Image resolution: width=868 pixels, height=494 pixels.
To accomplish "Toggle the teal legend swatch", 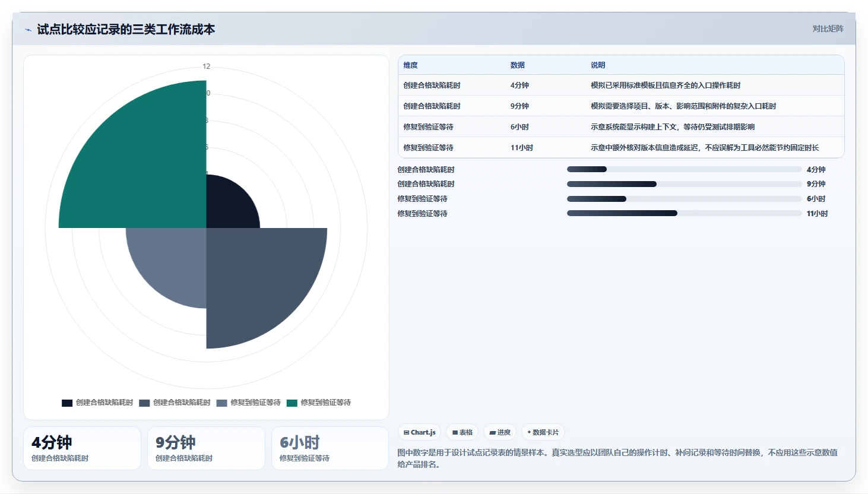I will click(292, 403).
